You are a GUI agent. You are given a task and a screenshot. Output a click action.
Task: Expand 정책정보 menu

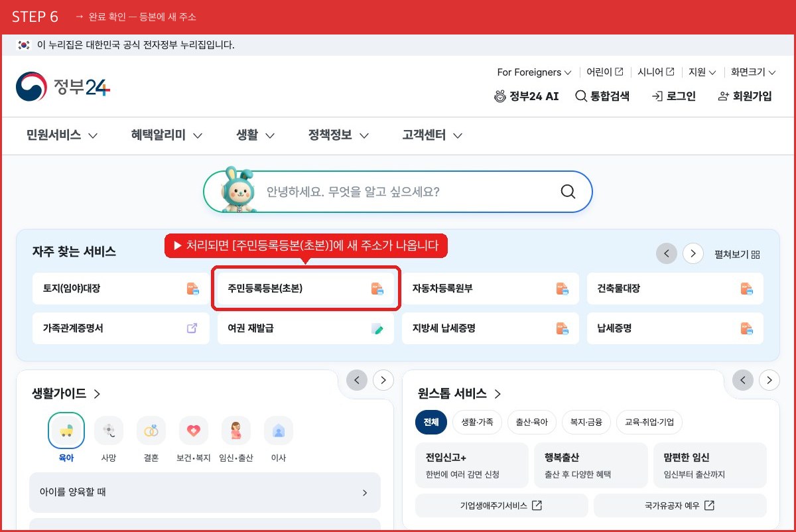(x=338, y=135)
